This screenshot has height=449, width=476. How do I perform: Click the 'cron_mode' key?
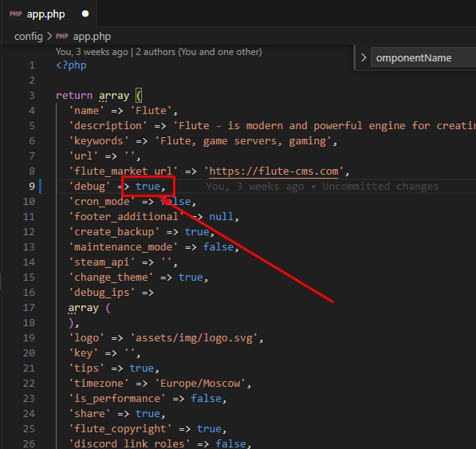[102, 202]
